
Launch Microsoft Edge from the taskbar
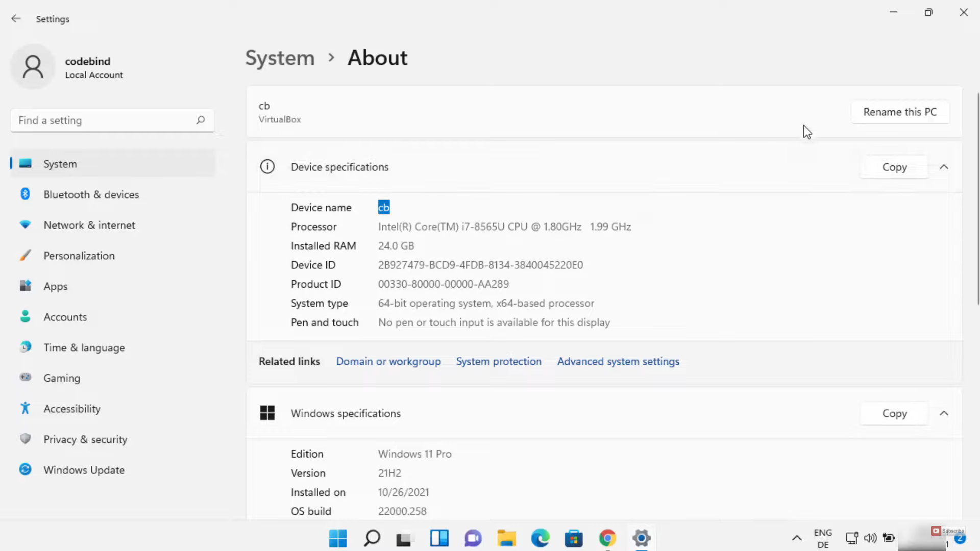540,538
